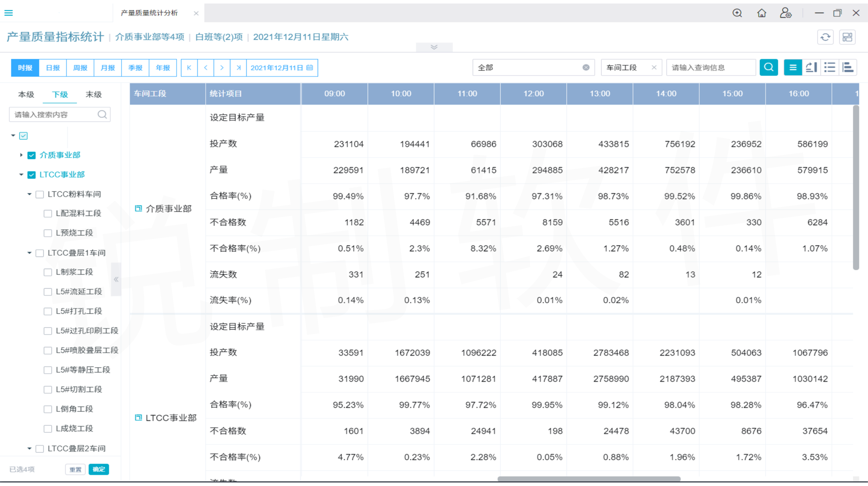Uncheck the 介质事业部 checkbox
868x486 pixels.
click(31, 155)
